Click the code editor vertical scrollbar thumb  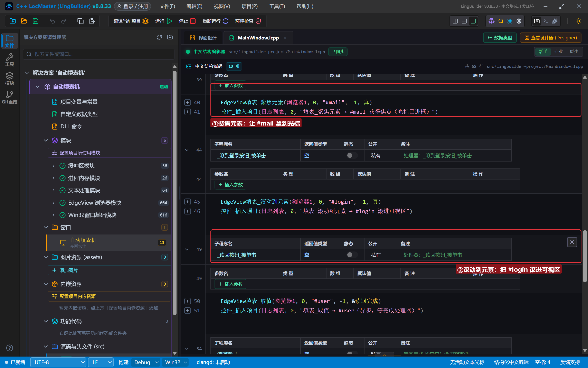[x=585, y=256]
